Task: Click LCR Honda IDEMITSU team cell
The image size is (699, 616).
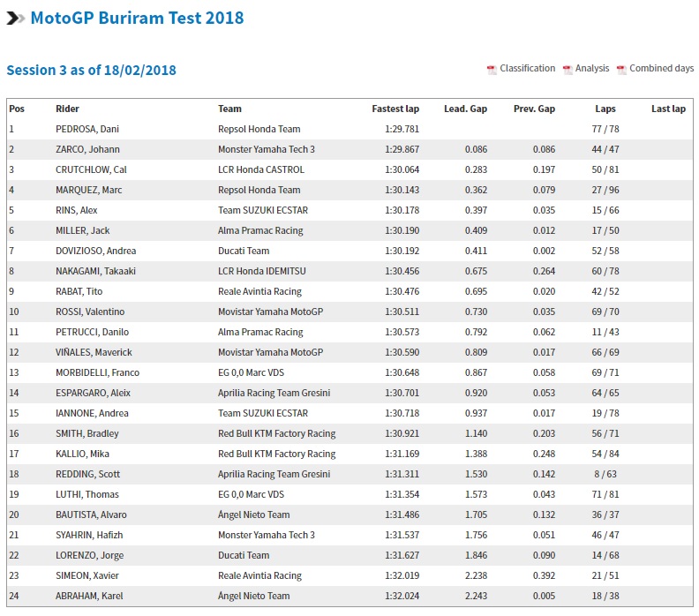Action: point(262,271)
